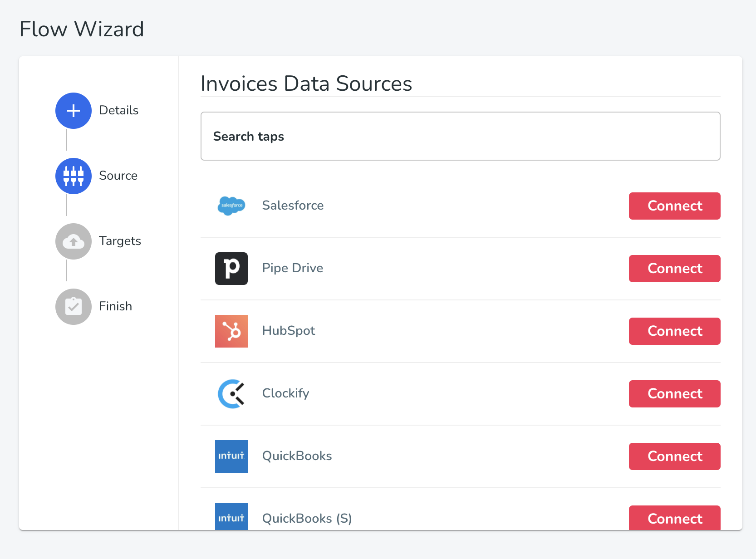The height and width of the screenshot is (559, 756).
Task: Connect the QuickBooks (S) data source
Action: click(675, 518)
